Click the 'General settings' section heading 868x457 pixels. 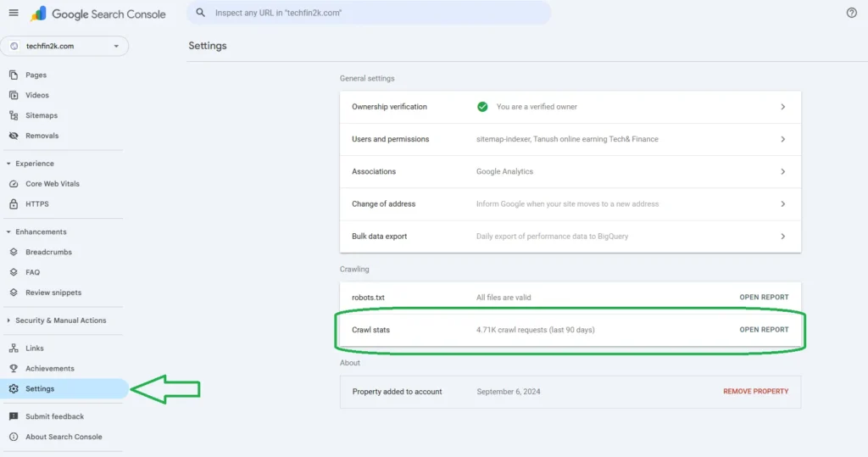[x=367, y=79]
